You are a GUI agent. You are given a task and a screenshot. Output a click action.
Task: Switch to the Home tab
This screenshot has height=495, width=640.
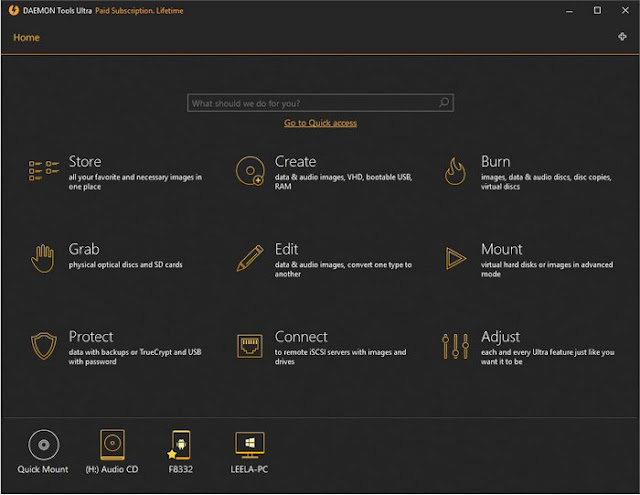pos(27,38)
